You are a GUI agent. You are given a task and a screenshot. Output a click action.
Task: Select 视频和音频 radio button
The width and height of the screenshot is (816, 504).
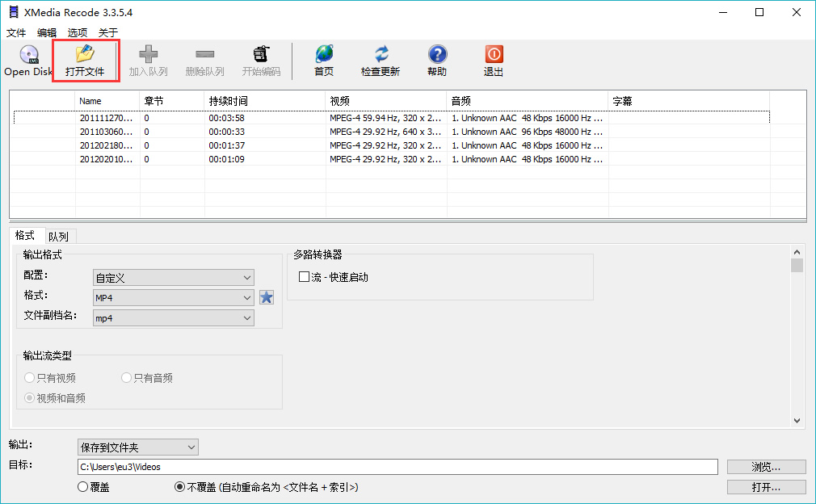point(30,398)
